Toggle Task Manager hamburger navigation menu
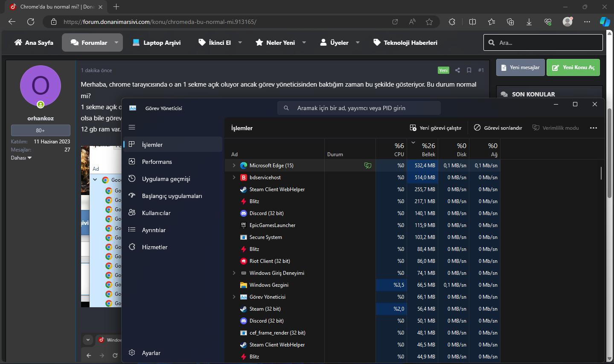This screenshot has width=614, height=364. [132, 127]
